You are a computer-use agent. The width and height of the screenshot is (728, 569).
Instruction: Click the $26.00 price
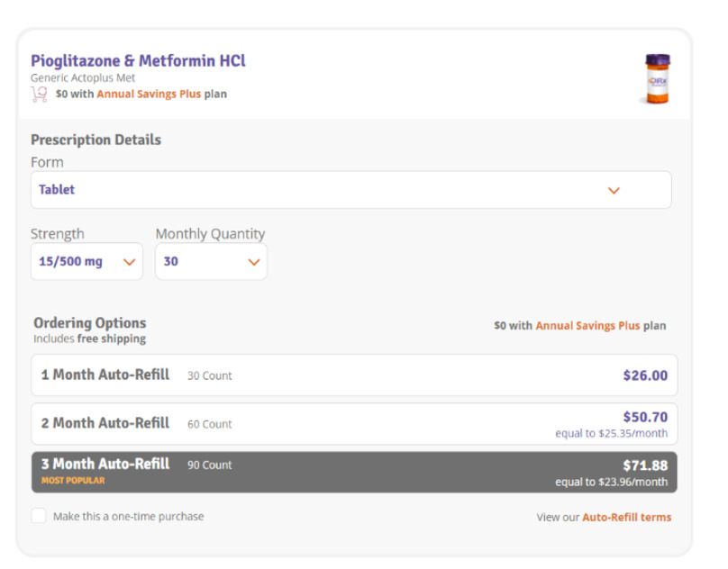[x=645, y=375]
